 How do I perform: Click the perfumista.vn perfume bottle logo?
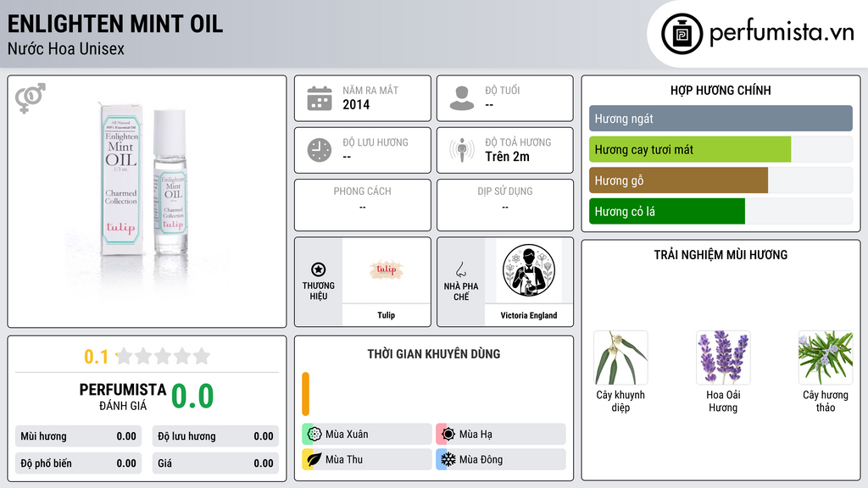[682, 34]
